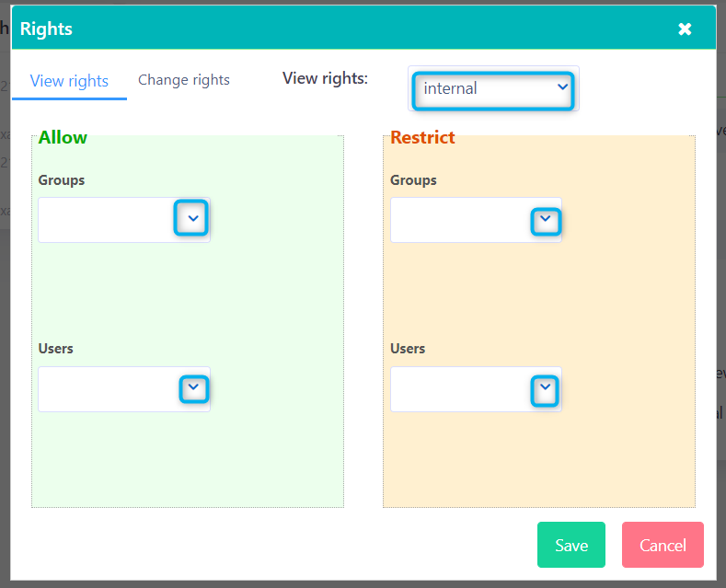
Task: Focus the Restrict Users text field
Action: click(459, 390)
